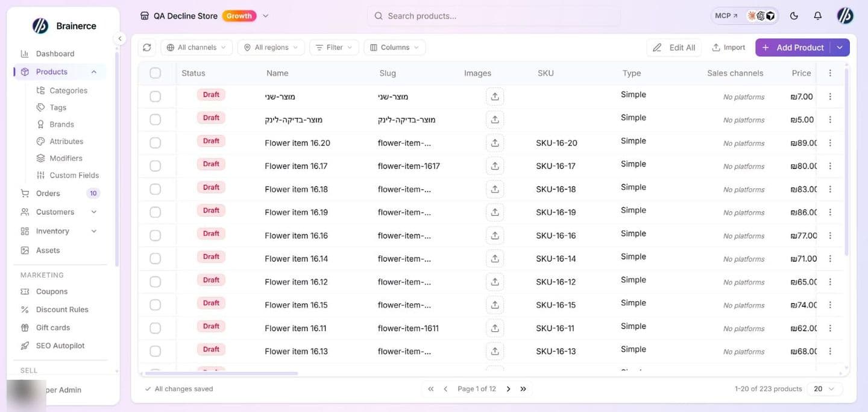This screenshot has height=412, width=868.
Task: Open Assets in the sidebar
Action: coord(48,250)
